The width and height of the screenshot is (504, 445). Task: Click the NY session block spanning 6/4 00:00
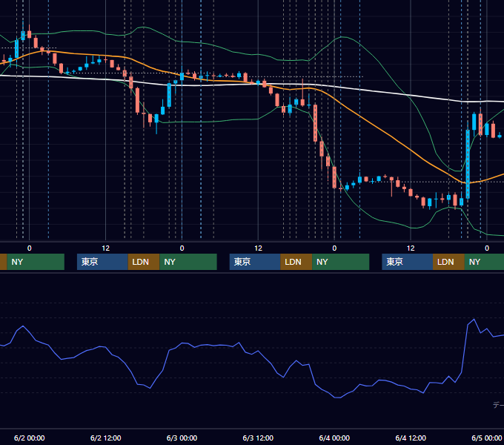(341, 262)
